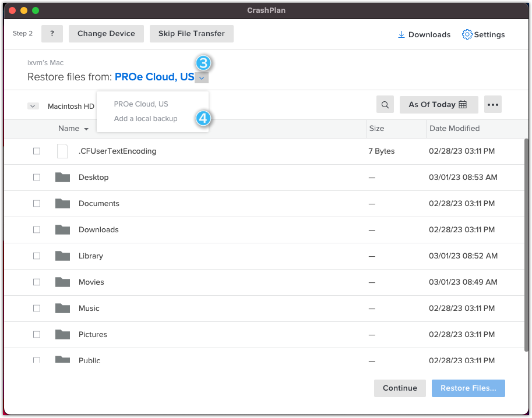
Task: Collapse the Macintosh HD path chevron
Action: [33, 106]
